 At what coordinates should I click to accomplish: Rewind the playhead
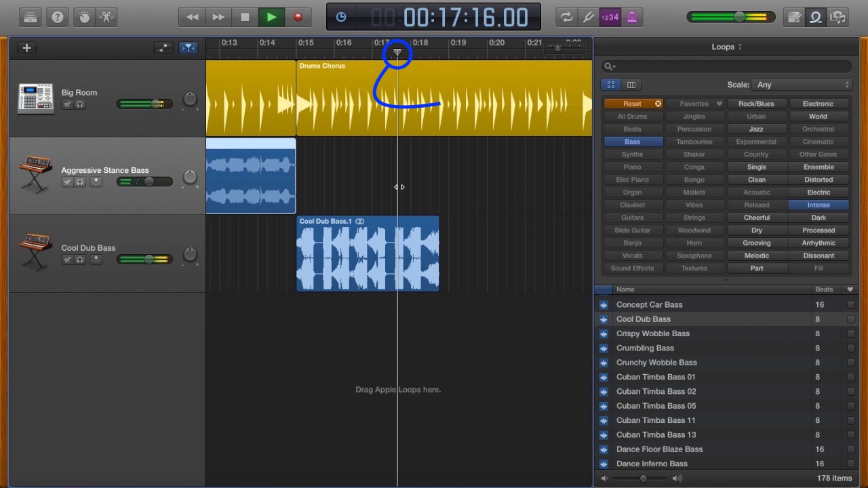[193, 18]
